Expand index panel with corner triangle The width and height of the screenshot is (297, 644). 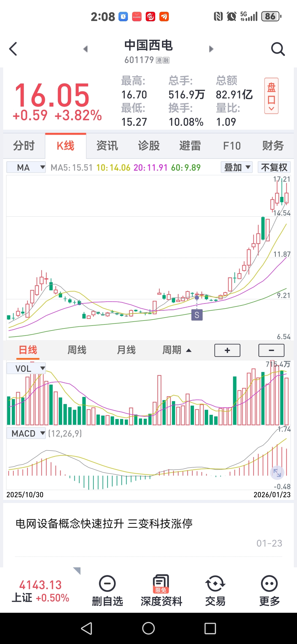coord(77,571)
